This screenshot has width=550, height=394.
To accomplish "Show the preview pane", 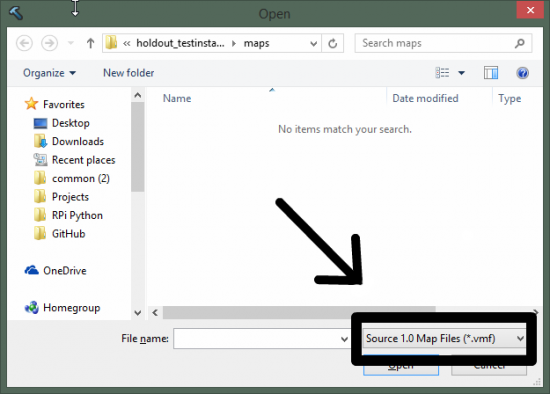I will (x=491, y=73).
